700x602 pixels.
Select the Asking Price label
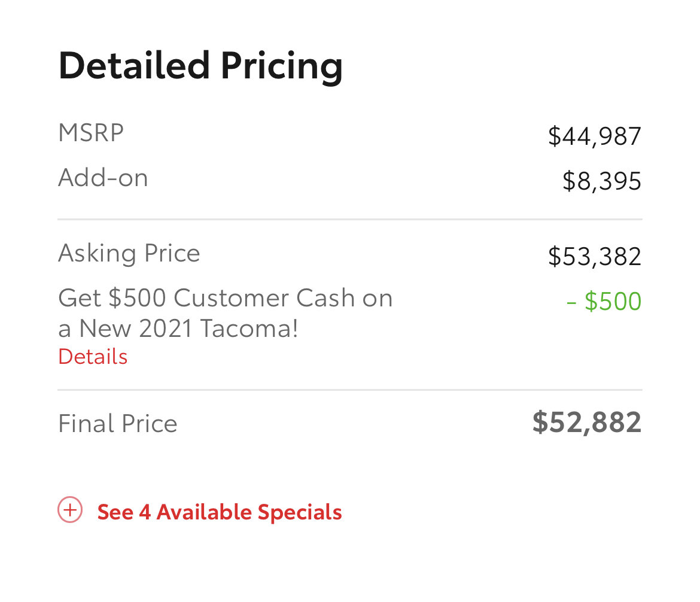[x=129, y=254]
